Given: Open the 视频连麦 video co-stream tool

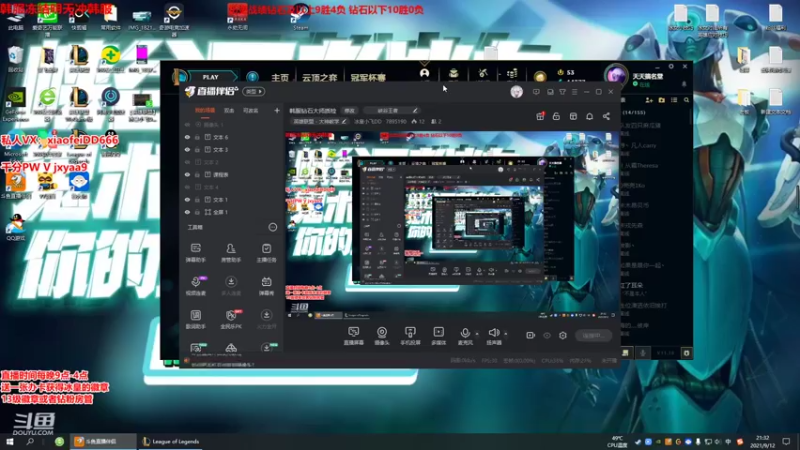Looking at the screenshot, I should pyautogui.click(x=195, y=286).
